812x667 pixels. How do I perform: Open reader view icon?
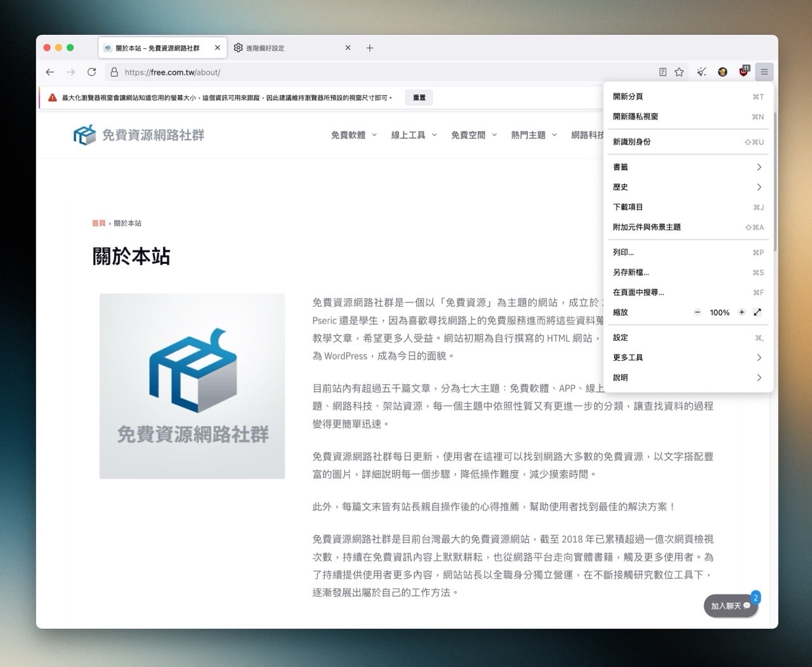coord(663,72)
